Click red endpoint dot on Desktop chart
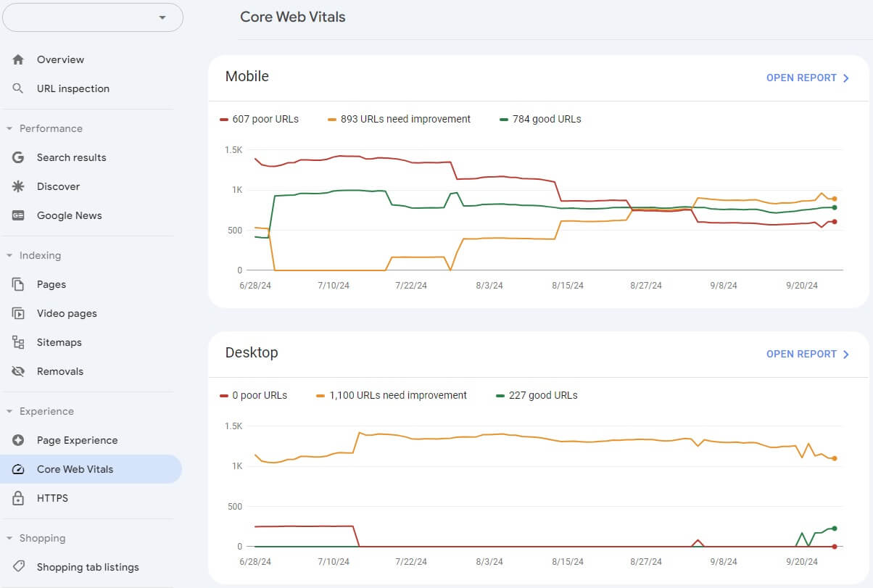 835,547
